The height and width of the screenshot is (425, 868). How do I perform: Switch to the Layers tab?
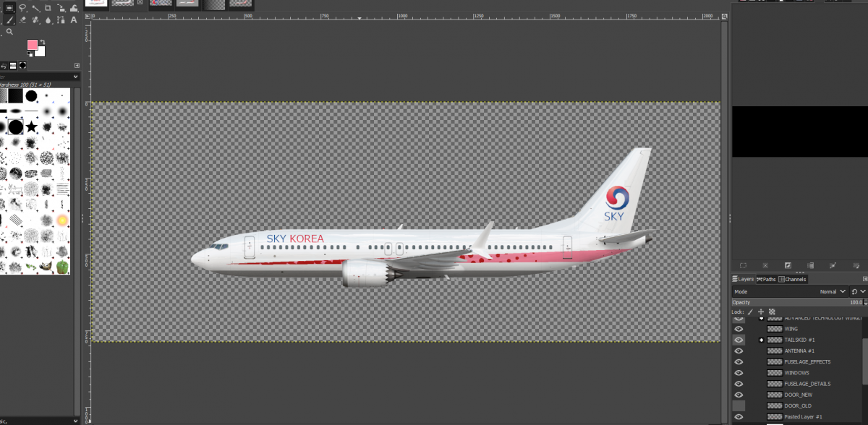[743, 279]
